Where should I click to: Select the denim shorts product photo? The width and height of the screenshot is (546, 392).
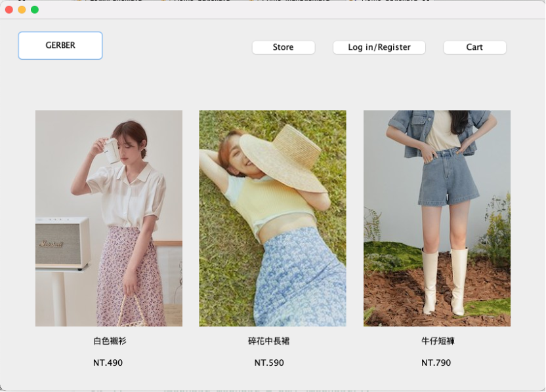(x=436, y=218)
